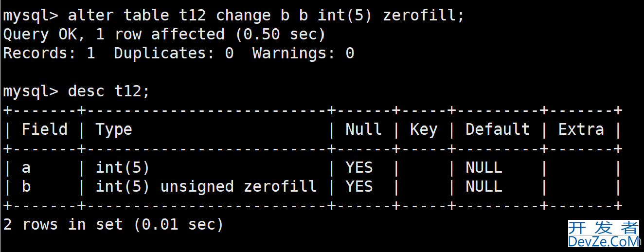Click the 'Warnings: 0' text
The height and width of the screenshot is (252, 644).
pos(303,54)
